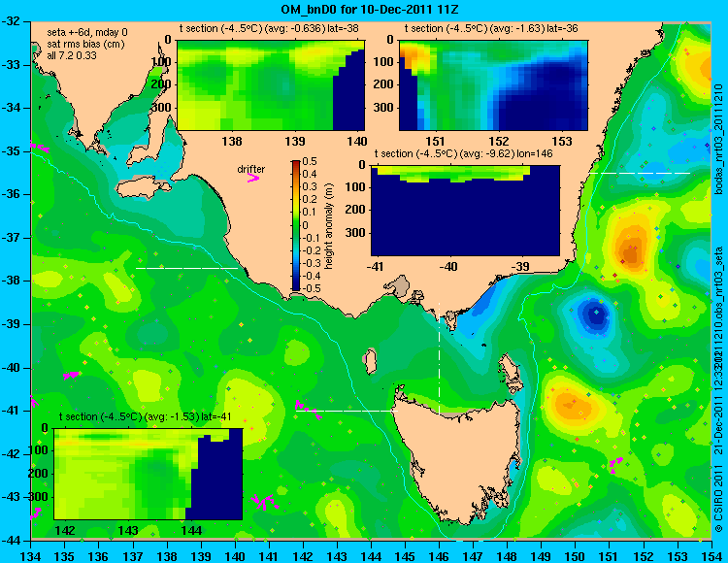Click the orange warm patch in lat=-36 section
728x563 pixels.
[414, 55]
